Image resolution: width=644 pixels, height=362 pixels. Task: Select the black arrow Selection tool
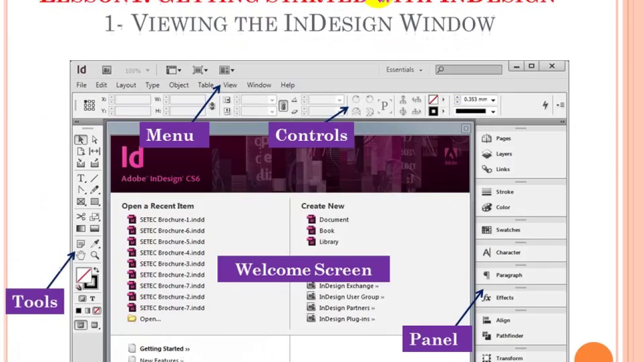click(81, 140)
